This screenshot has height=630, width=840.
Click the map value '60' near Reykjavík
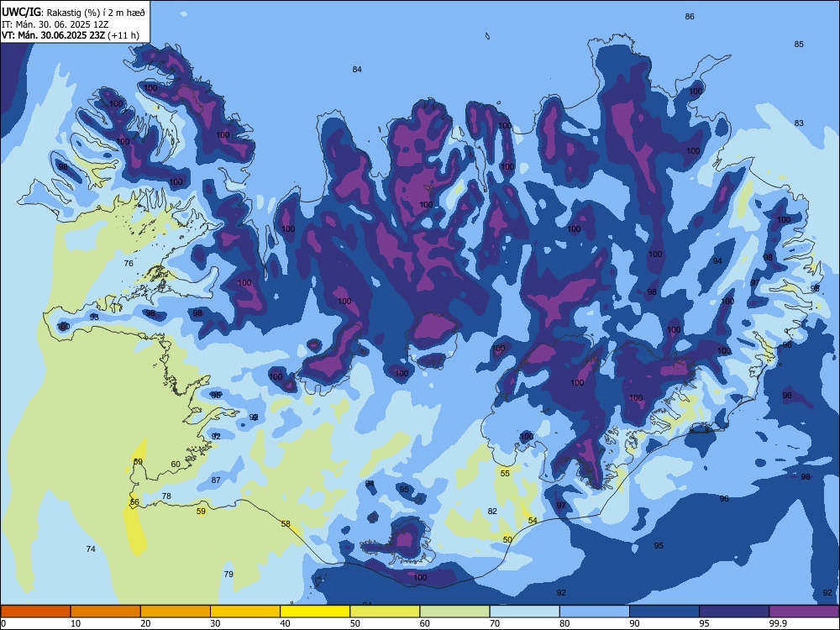[x=176, y=465]
